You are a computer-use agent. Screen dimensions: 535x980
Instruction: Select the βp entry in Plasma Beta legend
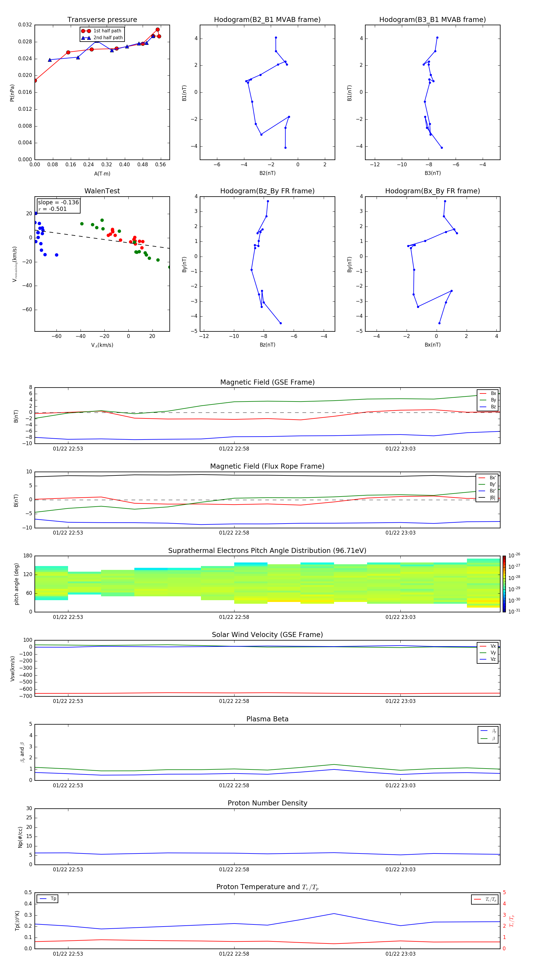pyautogui.click(x=488, y=731)
